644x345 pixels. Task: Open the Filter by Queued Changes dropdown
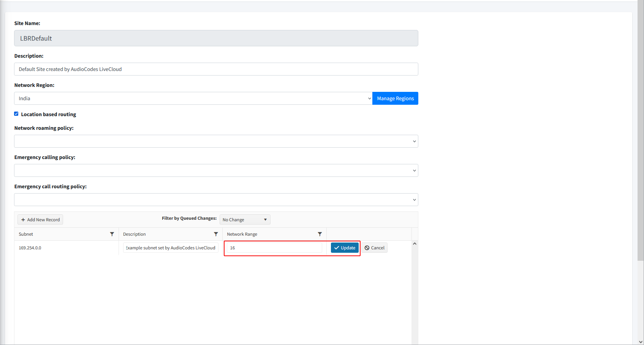point(245,220)
